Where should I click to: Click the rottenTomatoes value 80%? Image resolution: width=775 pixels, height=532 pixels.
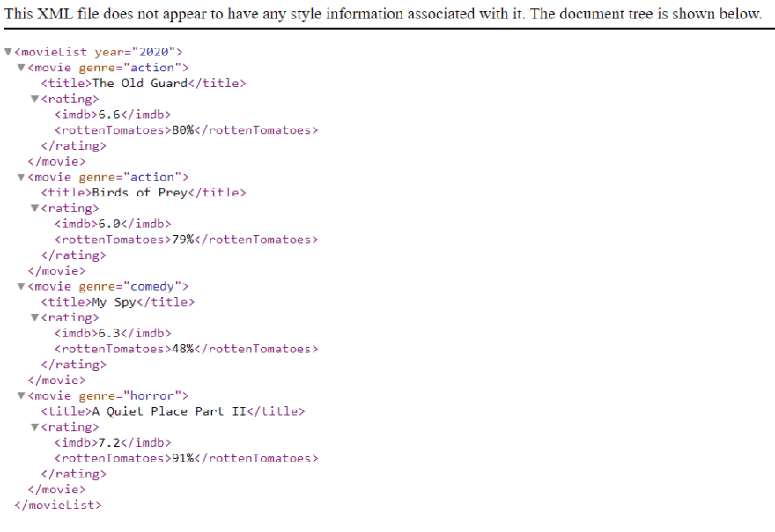[x=183, y=130]
